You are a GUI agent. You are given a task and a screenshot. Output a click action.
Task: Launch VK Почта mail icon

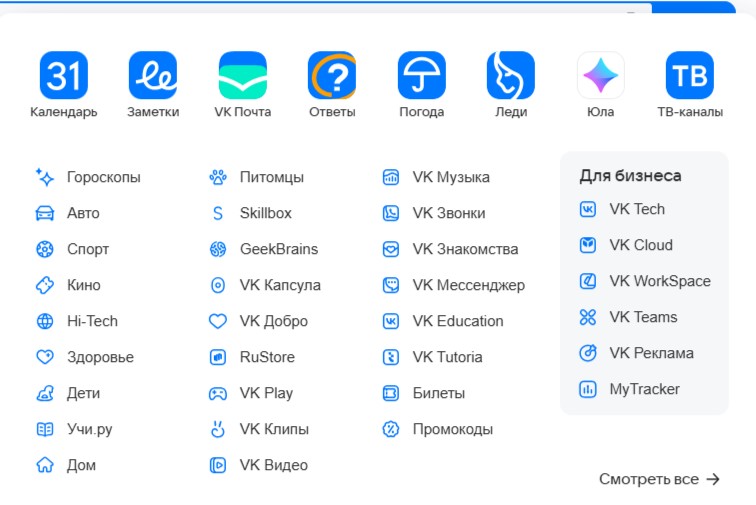coord(243,75)
